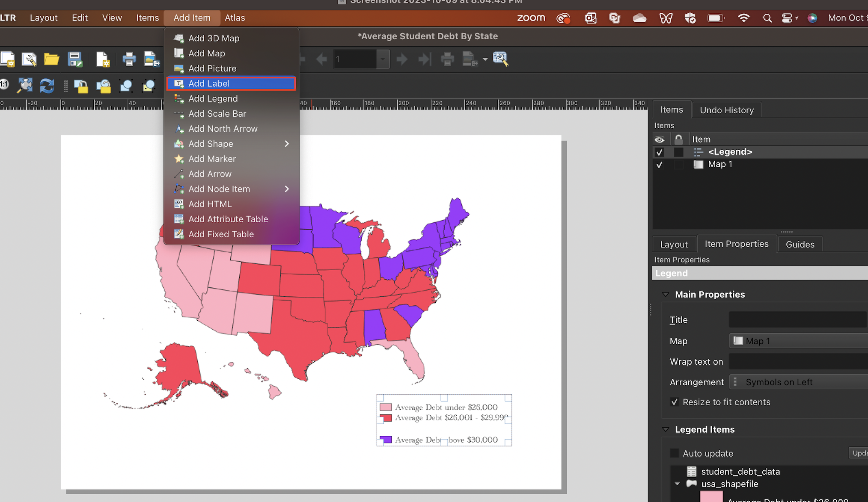Viewport: 868px width, 502px height.
Task: Click the Wrap text on input field
Action: (x=798, y=362)
